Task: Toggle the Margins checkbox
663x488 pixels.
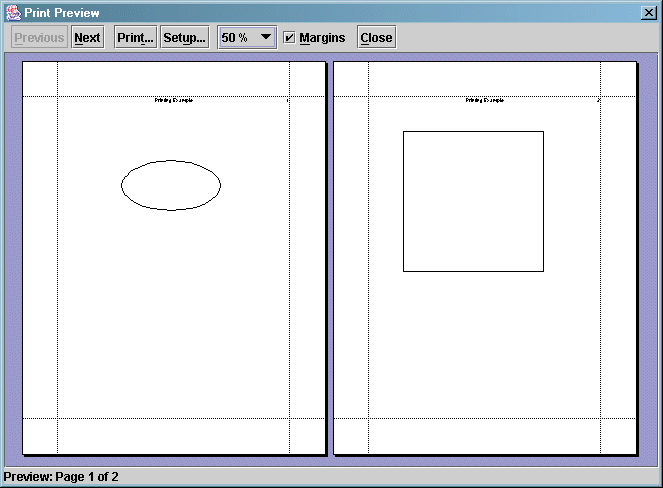Action: [289, 38]
